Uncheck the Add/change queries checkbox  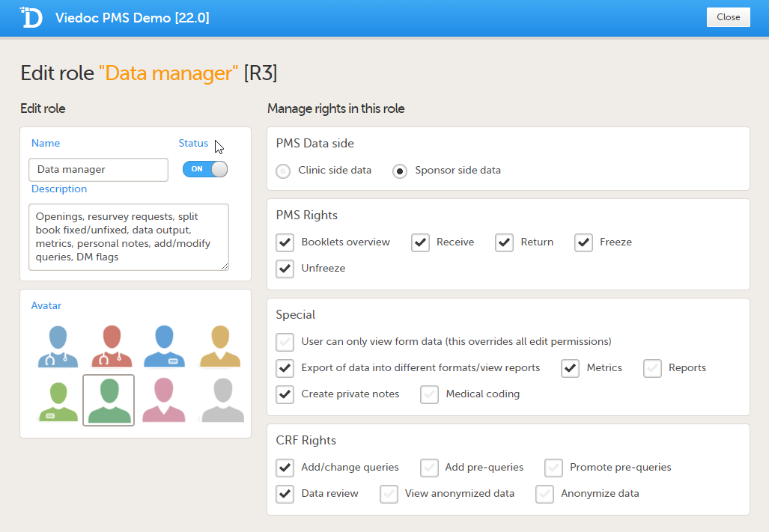tap(285, 468)
